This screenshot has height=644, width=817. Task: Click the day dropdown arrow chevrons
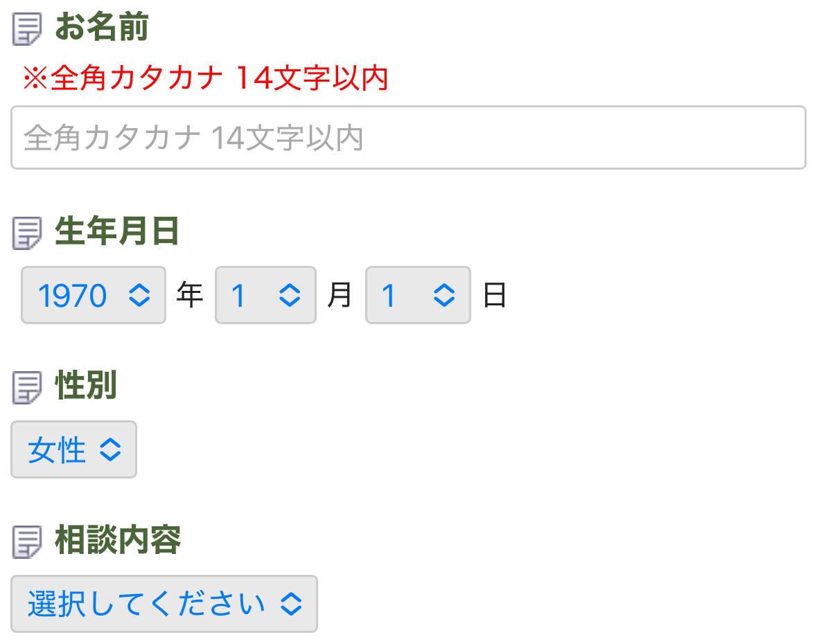pos(444,295)
